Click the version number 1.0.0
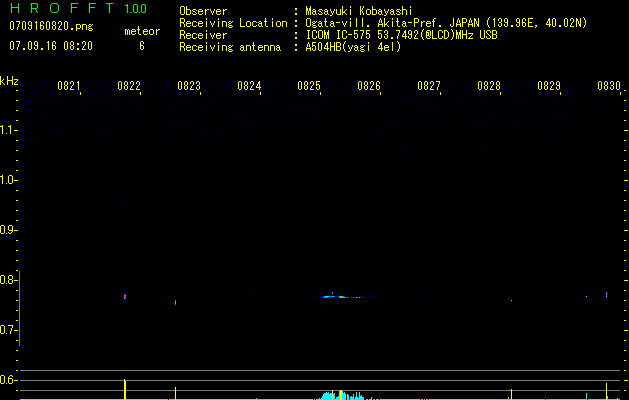Image resolution: width=629 pixels, height=400 pixels. tap(136, 8)
